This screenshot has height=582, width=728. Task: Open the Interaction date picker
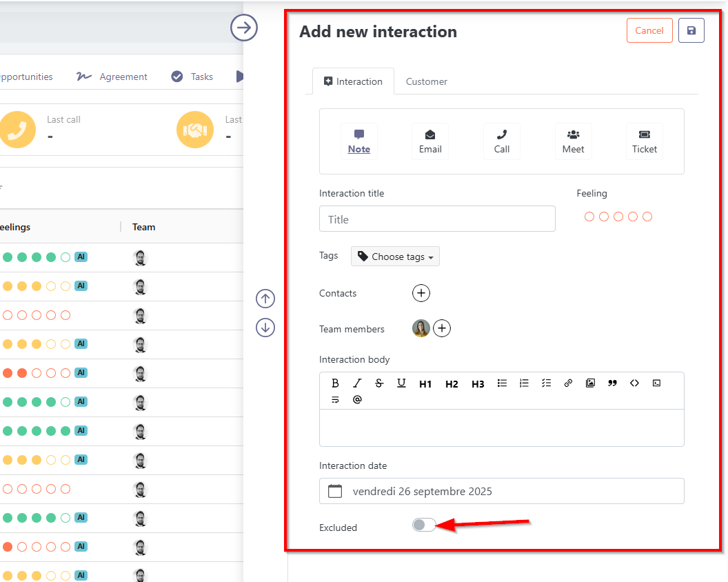point(501,492)
